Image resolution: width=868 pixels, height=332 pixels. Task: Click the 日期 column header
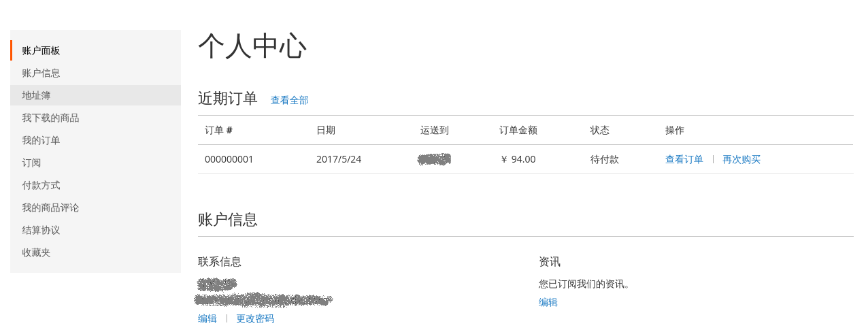coord(325,130)
